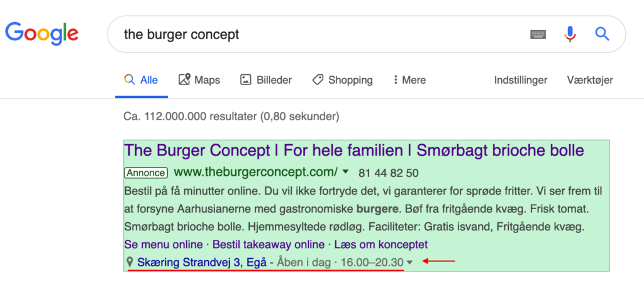Open the Værktøjer tools menu
The image size is (644, 284).
(590, 80)
